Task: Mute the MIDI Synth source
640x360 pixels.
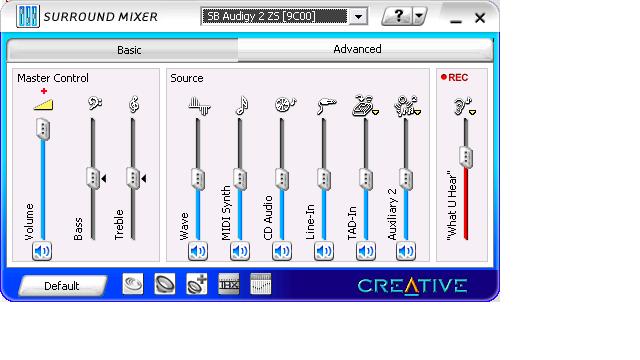Action: [240, 251]
